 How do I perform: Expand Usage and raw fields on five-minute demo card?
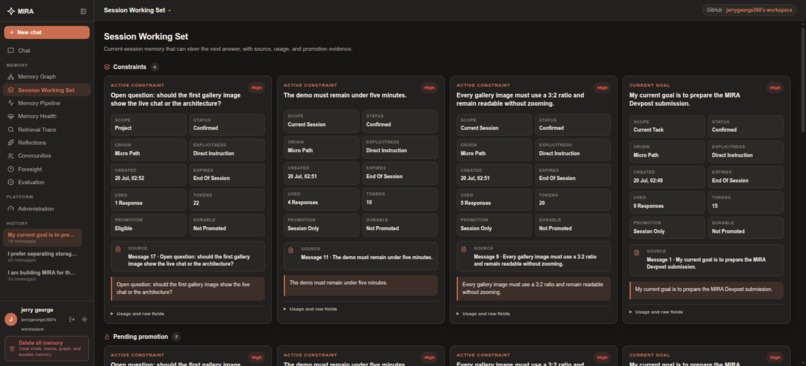pos(310,309)
